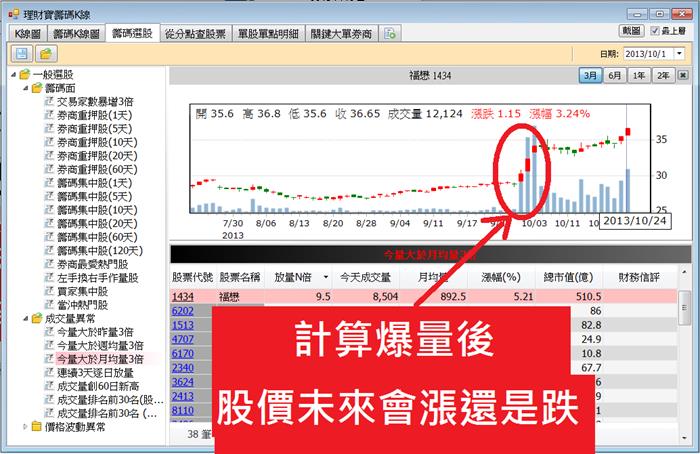Select 今量大於週均量3倍 filter
The image size is (700, 454).
click(x=100, y=346)
